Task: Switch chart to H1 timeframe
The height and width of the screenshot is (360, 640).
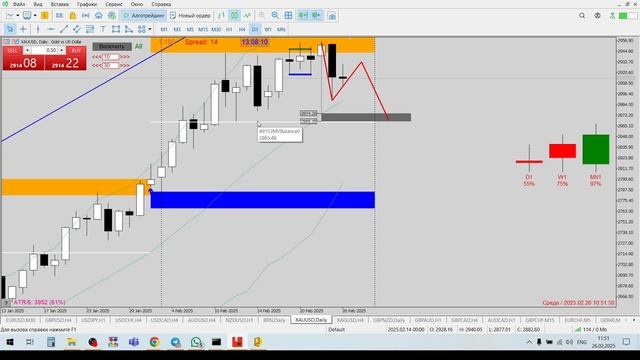Action: pos(229,29)
